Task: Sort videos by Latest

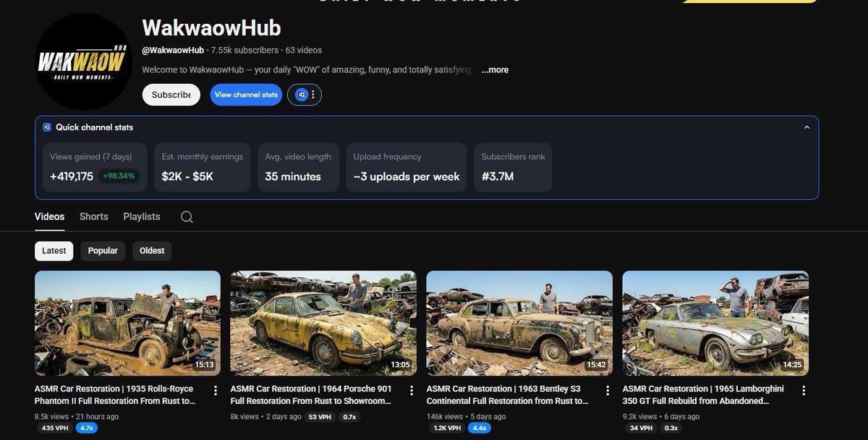Action: point(54,251)
